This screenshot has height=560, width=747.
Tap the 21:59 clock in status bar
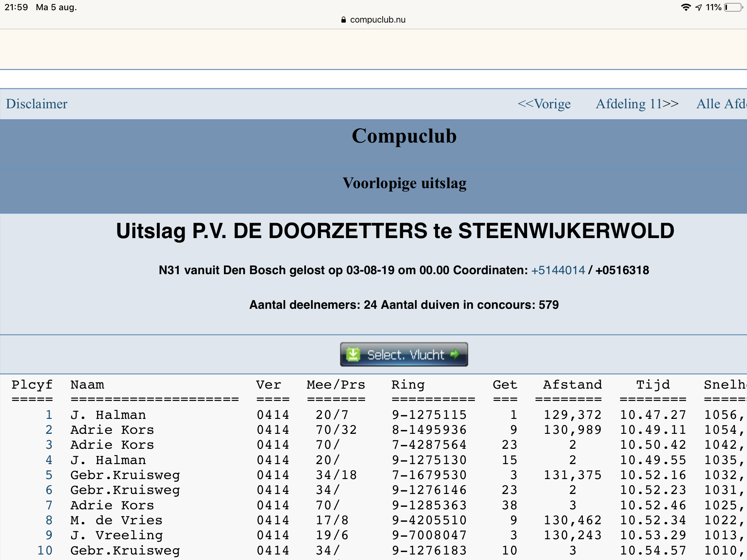click(16, 7)
